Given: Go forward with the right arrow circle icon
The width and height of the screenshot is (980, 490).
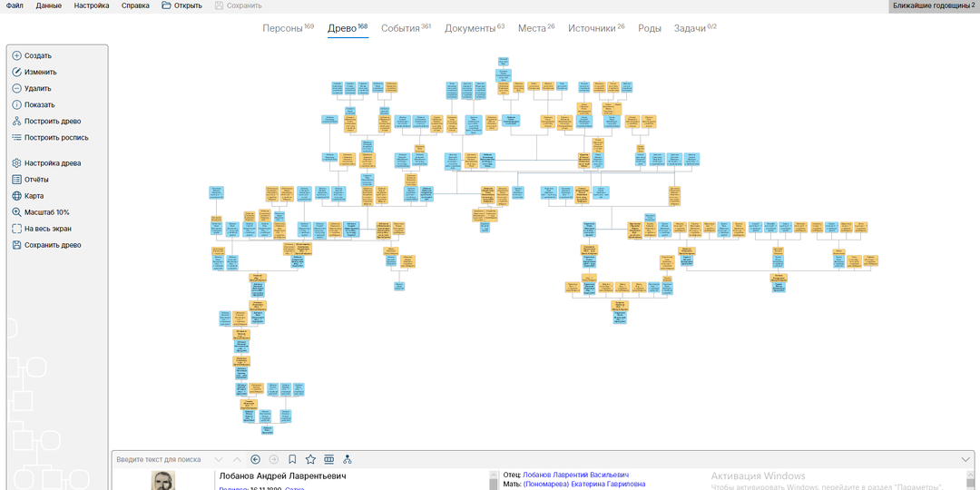Looking at the screenshot, I should (x=274, y=459).
